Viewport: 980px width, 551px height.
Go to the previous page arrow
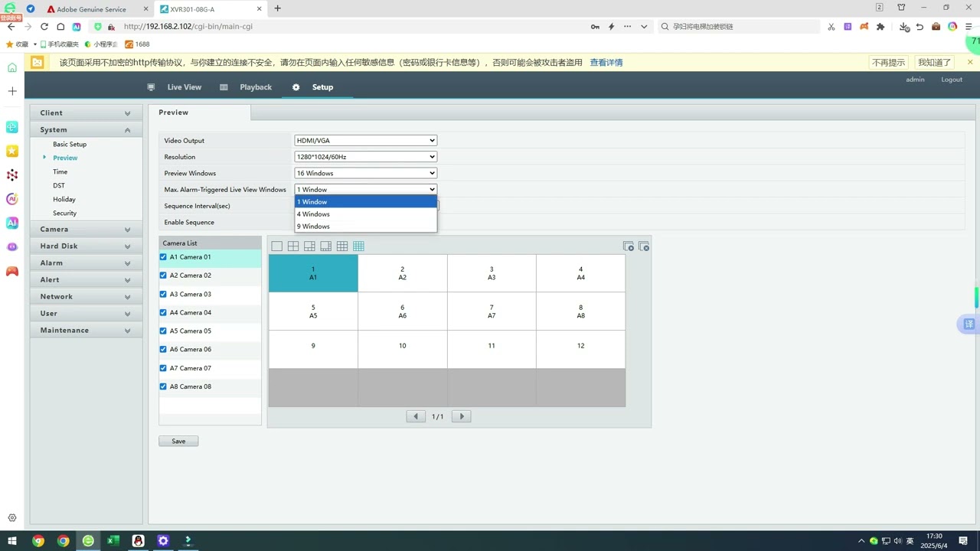416,416
